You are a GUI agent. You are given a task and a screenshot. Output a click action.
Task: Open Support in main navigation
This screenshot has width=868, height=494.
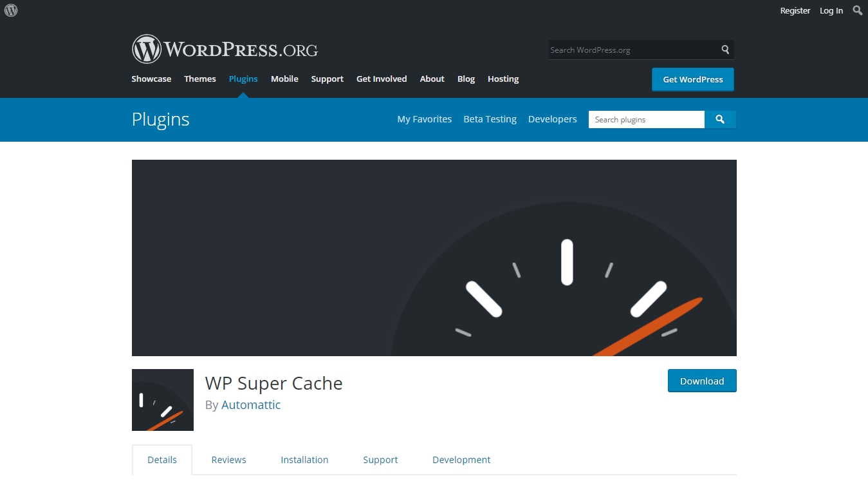click(x=328, y=79)
